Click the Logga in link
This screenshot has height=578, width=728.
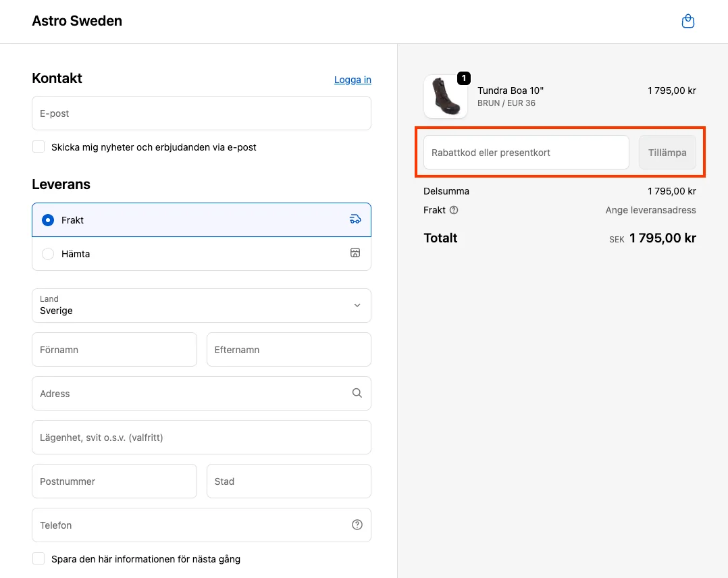(x=353, y=80)
